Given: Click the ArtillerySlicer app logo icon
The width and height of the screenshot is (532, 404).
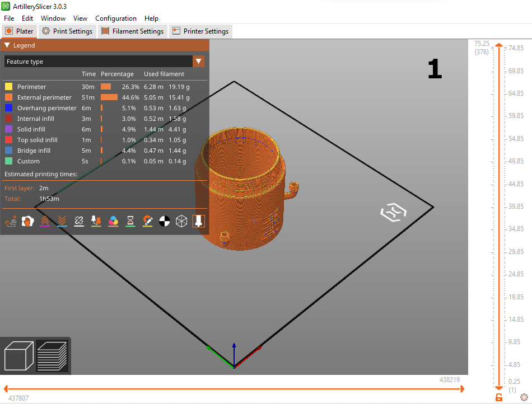Looking at the screenshot, I should click(x=6, y=6).
